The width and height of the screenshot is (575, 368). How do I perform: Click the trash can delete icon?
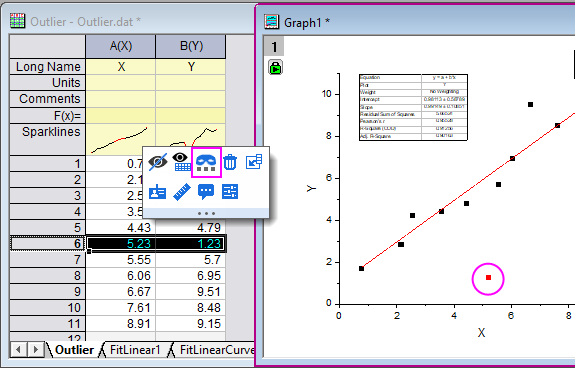pos(230,162)
